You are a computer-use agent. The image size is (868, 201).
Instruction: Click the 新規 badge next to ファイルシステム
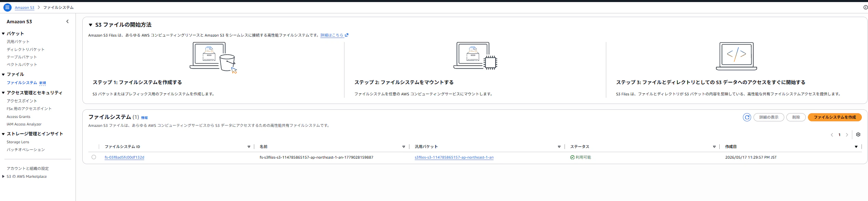(42, 83)
